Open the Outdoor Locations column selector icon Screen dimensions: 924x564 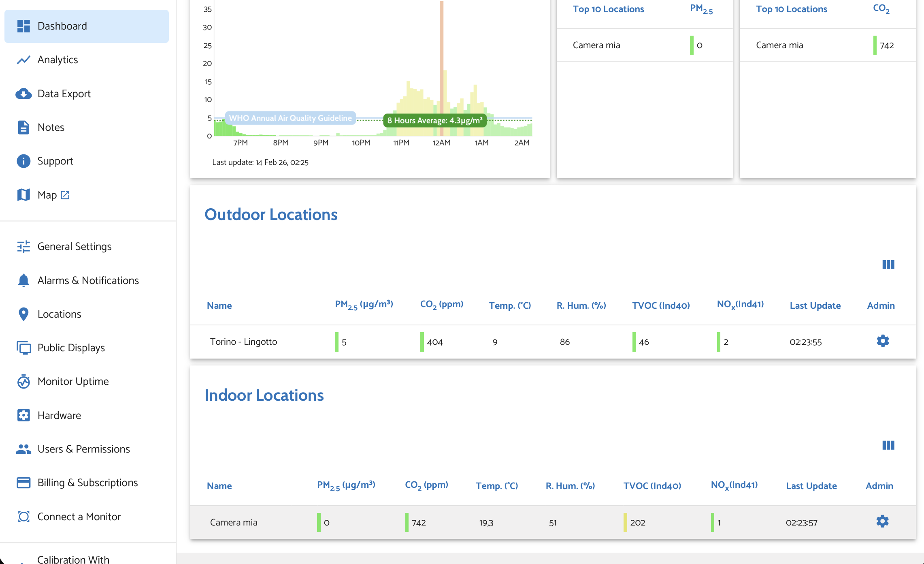click(x=888, y=265)
